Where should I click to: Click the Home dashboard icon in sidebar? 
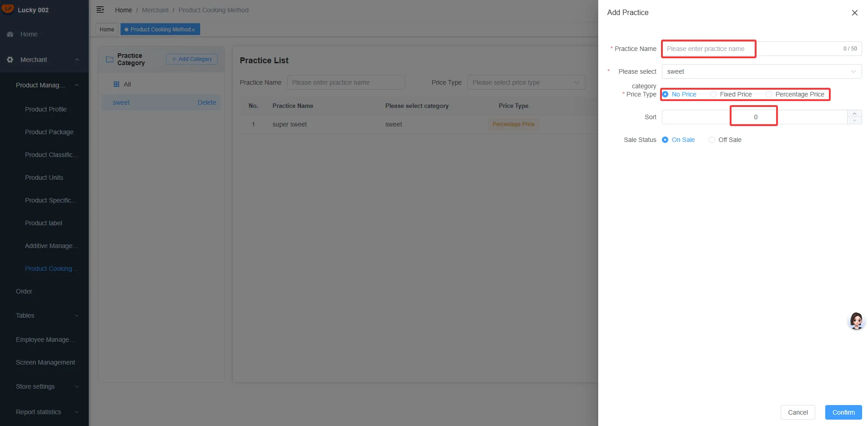(x=10, y=34)
